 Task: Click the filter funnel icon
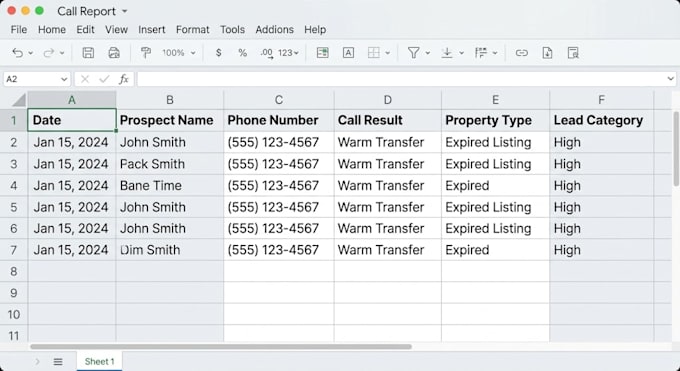[x=413, y=53]
